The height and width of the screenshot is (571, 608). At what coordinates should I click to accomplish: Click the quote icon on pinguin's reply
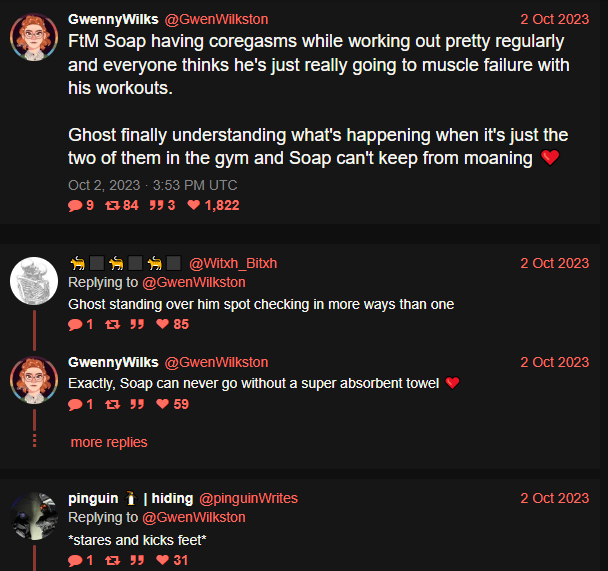(137, 560)
